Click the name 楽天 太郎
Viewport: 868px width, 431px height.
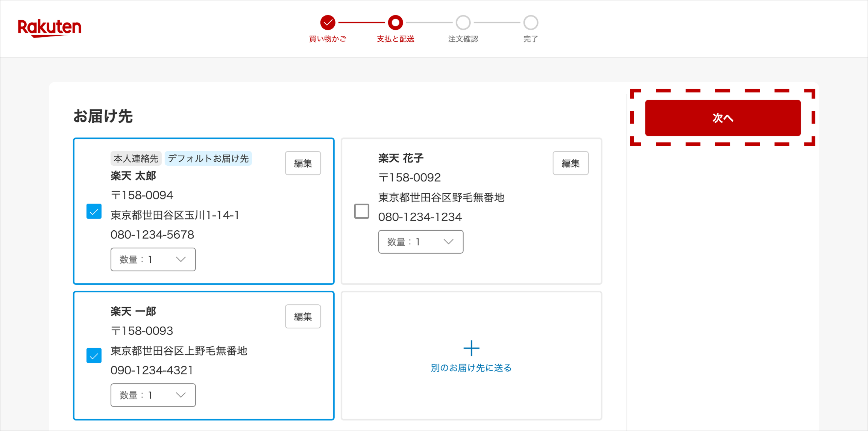click(x=133, y=176)
